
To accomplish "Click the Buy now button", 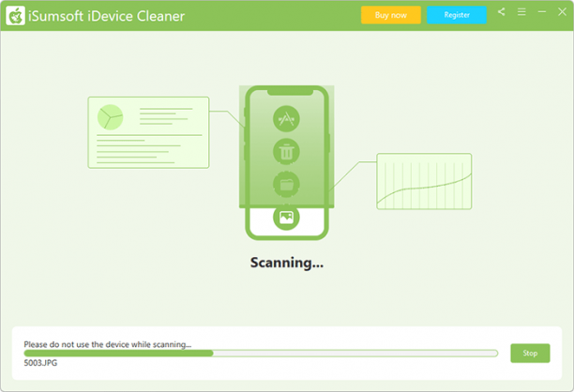I will (x=390, y=15).
